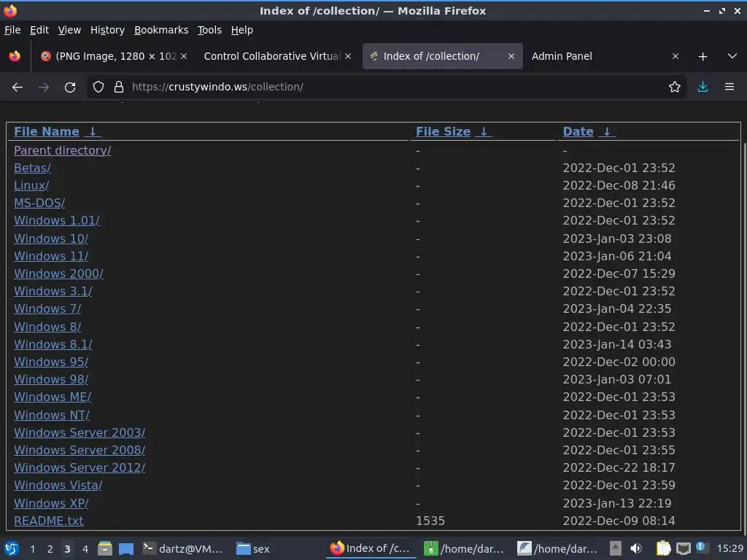Close the Control Collaborative Virtual tab

348,56
